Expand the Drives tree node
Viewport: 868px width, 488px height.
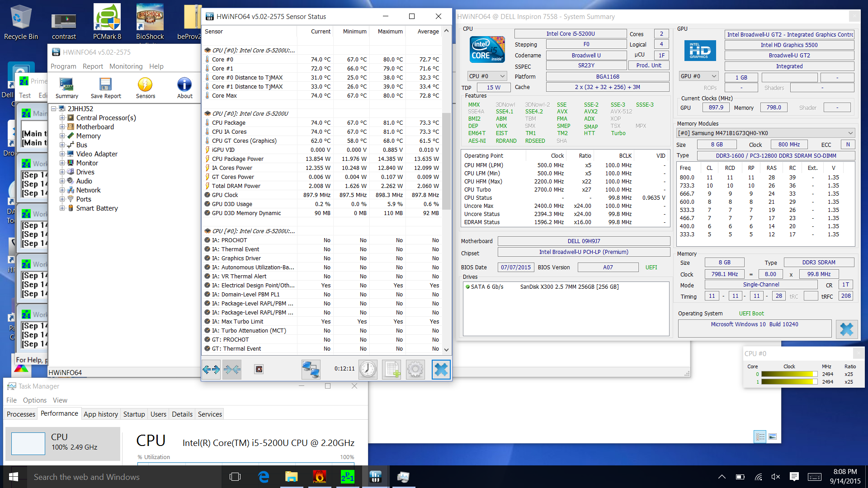(62, 172)
